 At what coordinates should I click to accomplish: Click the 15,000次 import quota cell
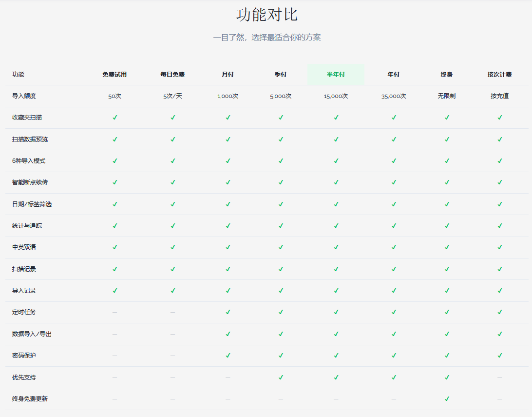click(x=336, y=96)
